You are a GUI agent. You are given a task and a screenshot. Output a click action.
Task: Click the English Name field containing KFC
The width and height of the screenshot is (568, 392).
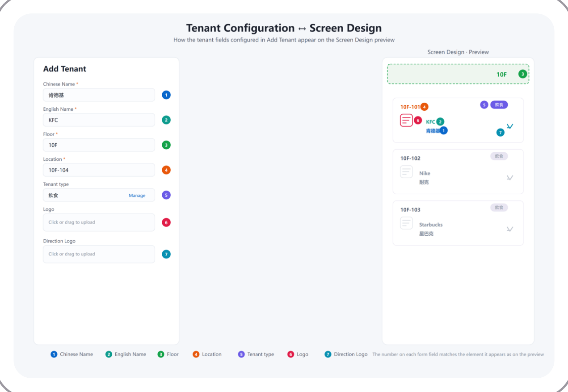tap(99, 120)
